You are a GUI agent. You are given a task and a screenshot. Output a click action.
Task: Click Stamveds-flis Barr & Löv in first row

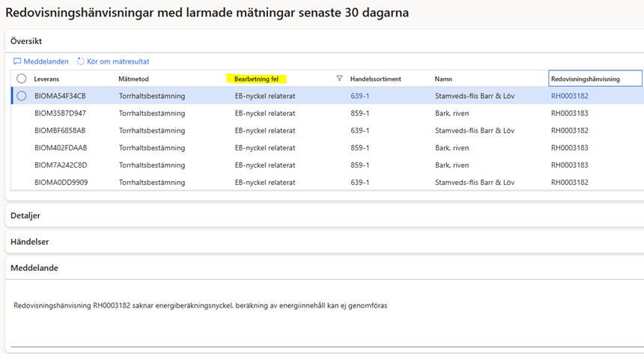[475, 96]
